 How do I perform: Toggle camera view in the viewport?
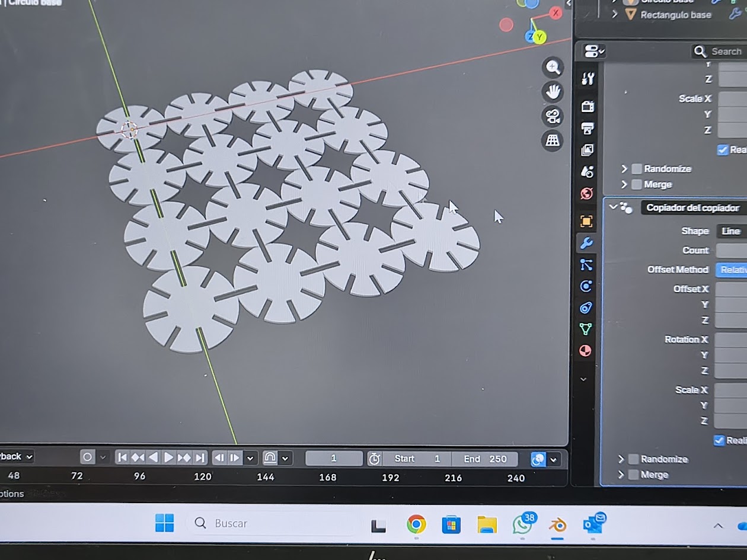click(x=553, y=116)
